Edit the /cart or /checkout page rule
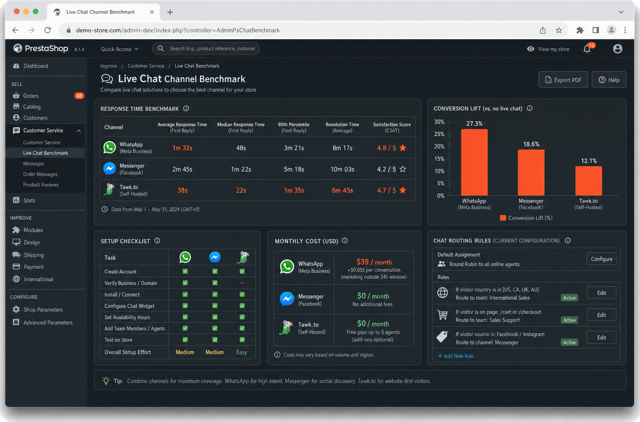 click(x=601, y=315)
